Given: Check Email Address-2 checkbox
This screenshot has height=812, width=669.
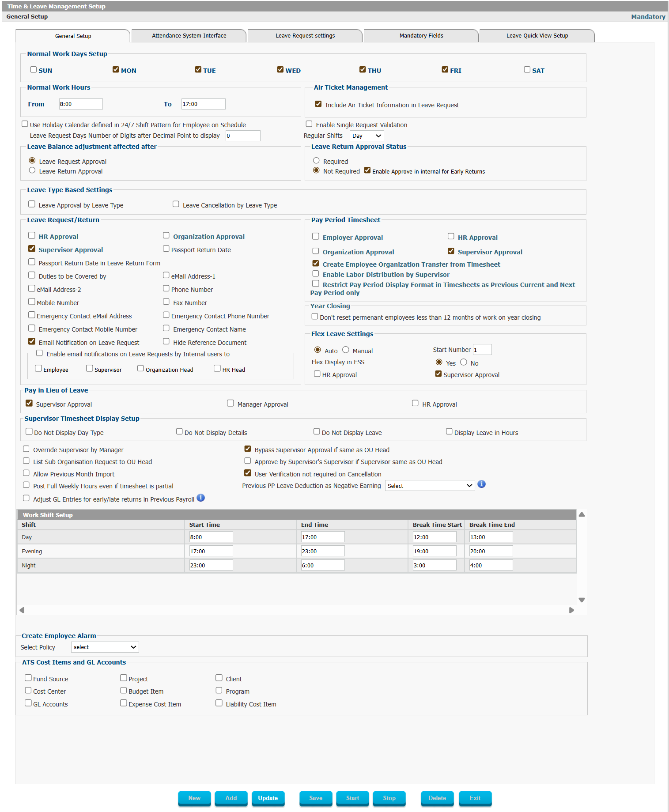Looking at the screenshot, I should click(x=32, y=288).
